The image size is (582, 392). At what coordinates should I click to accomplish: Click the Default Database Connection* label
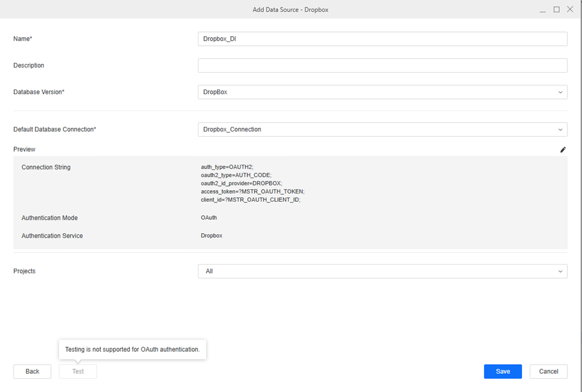(55, 130)
